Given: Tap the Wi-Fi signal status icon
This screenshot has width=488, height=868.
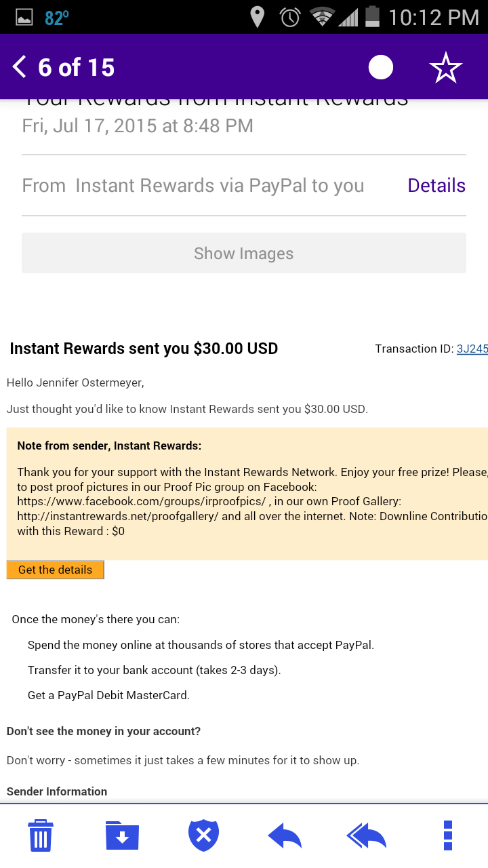Looking at the screenshot, I should coord(322,17).
